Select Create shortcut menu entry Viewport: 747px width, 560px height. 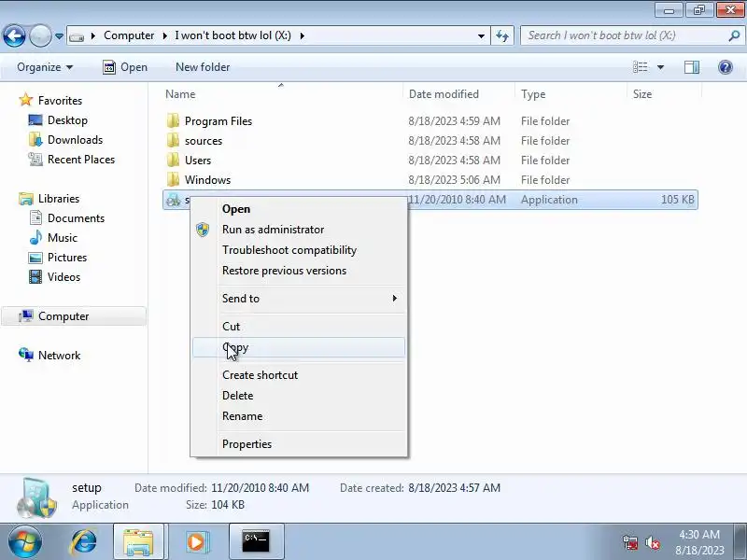(x=299, y=375)
